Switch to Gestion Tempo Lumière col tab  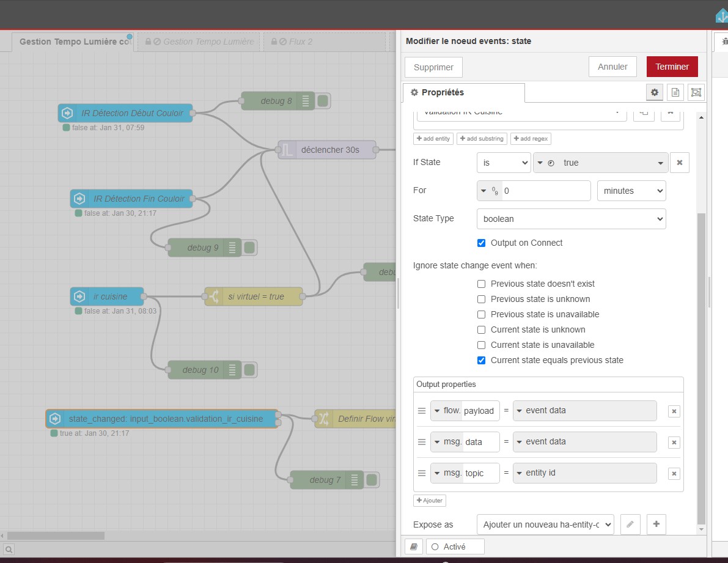[73, 42]
